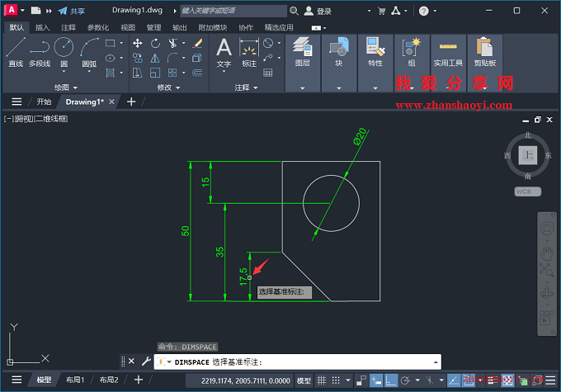
Task: Open the Arc tool dropdown arrow
Action: click(89, 71)
